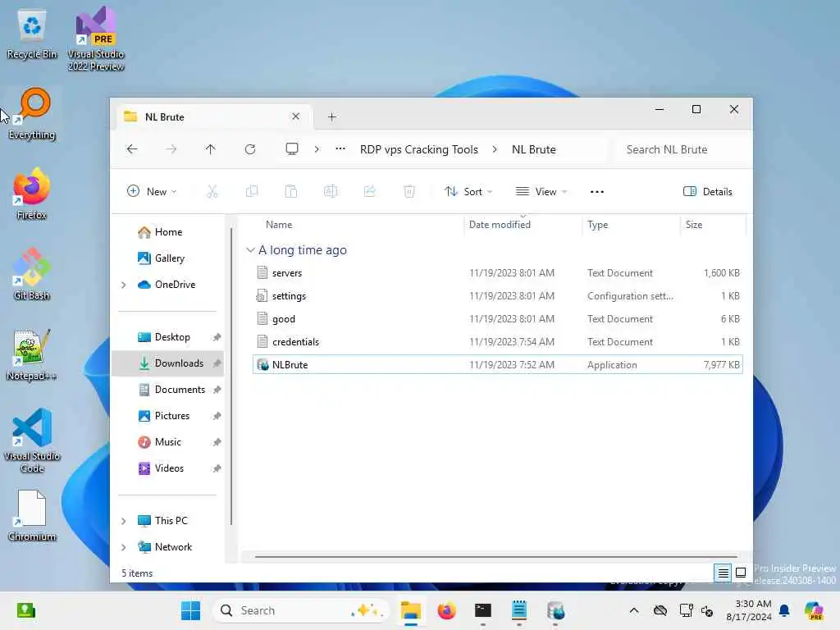Click the horizontal scrollbar in file list
This screenshot has height=630, width=840.
tap(496, 557)
